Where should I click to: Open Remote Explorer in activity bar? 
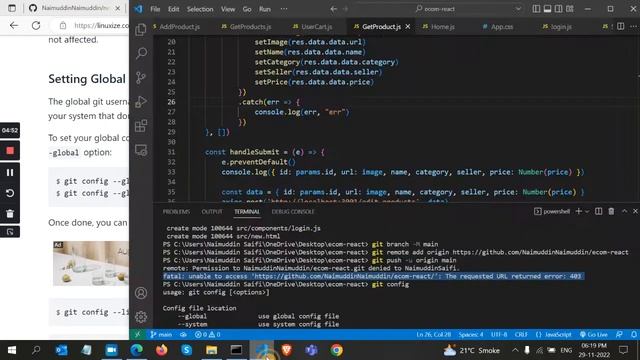[x=141, y=150]
